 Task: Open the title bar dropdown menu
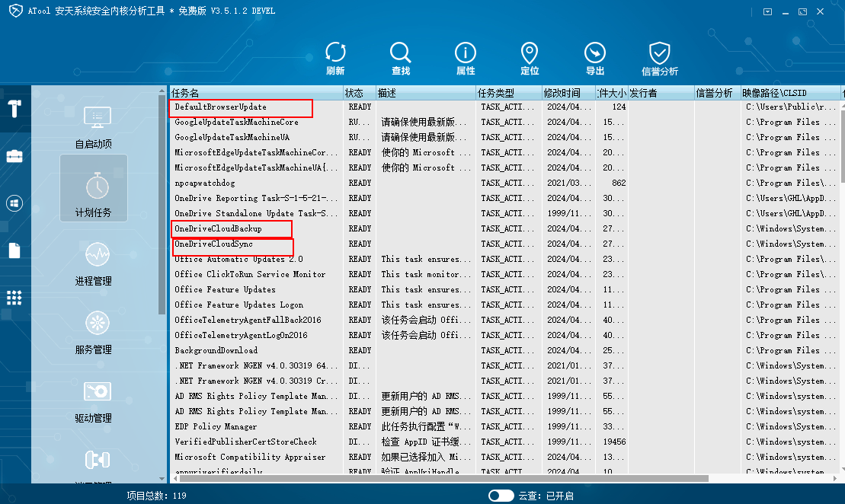[x=767, y=12]
